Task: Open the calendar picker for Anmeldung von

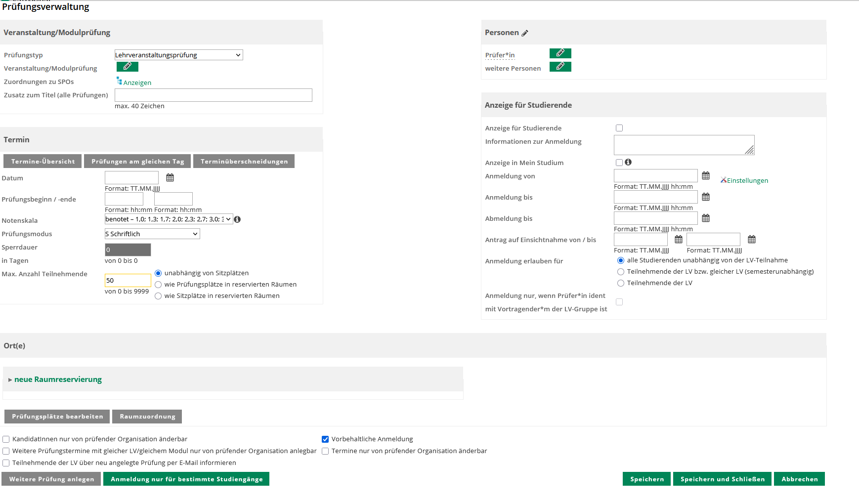Action: pos(706,176)
